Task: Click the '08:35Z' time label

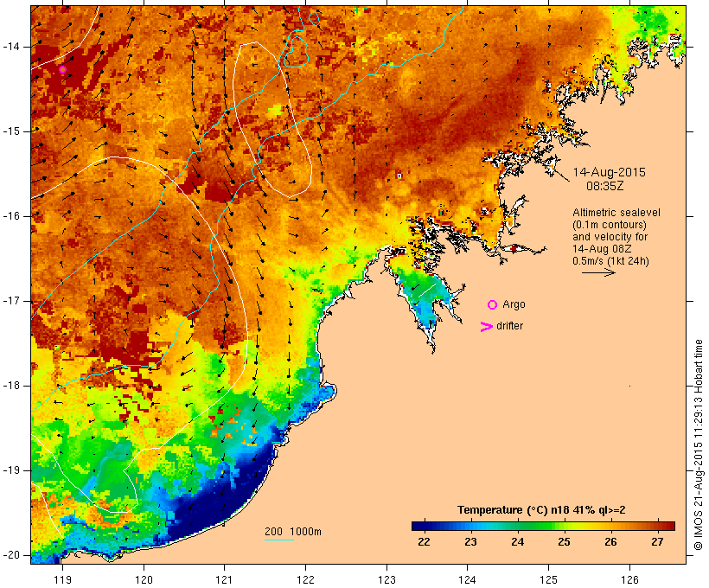Action: point(605,186)
